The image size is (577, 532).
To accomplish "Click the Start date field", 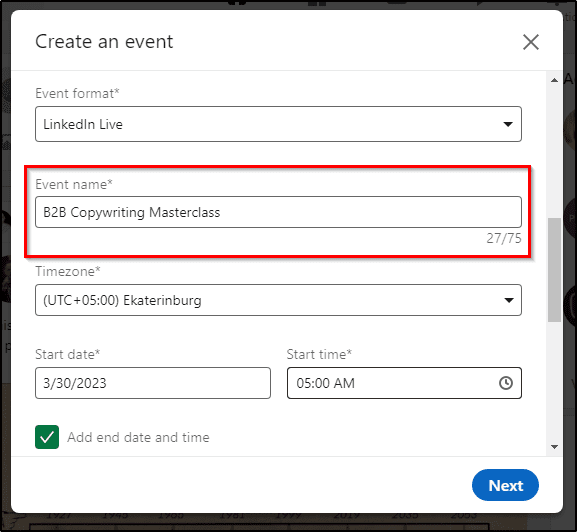I will click(153, 383).
